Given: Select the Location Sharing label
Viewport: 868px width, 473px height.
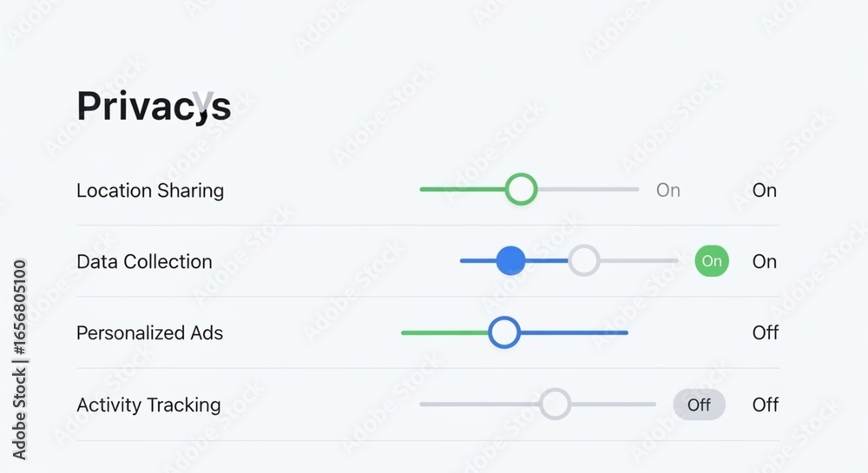Looking at the screenshot, I should click(150, 190).
